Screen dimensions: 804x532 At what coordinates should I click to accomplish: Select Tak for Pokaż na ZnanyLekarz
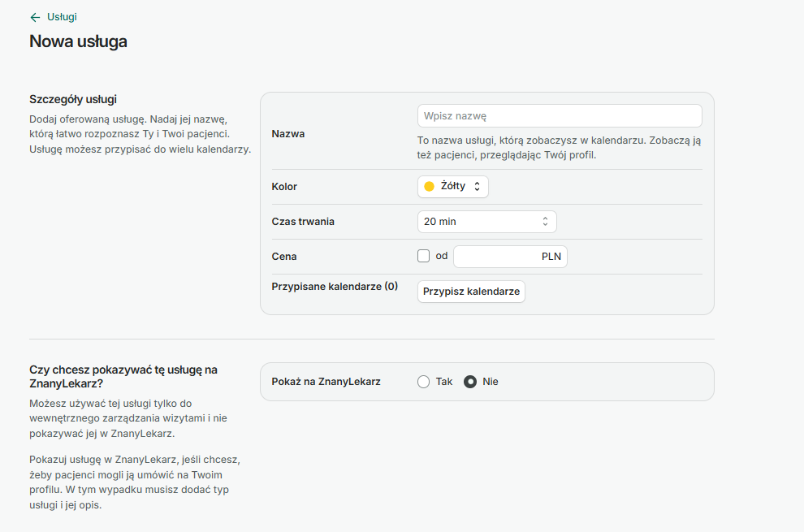click(423, 381)
